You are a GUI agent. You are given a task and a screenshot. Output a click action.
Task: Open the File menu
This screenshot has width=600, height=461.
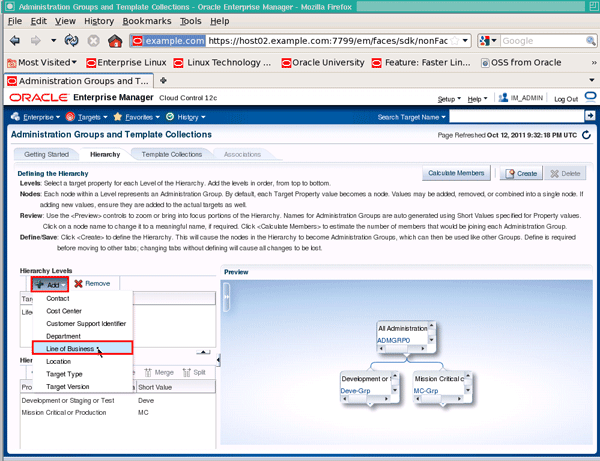pyautogui.click(x=15, y=21)
